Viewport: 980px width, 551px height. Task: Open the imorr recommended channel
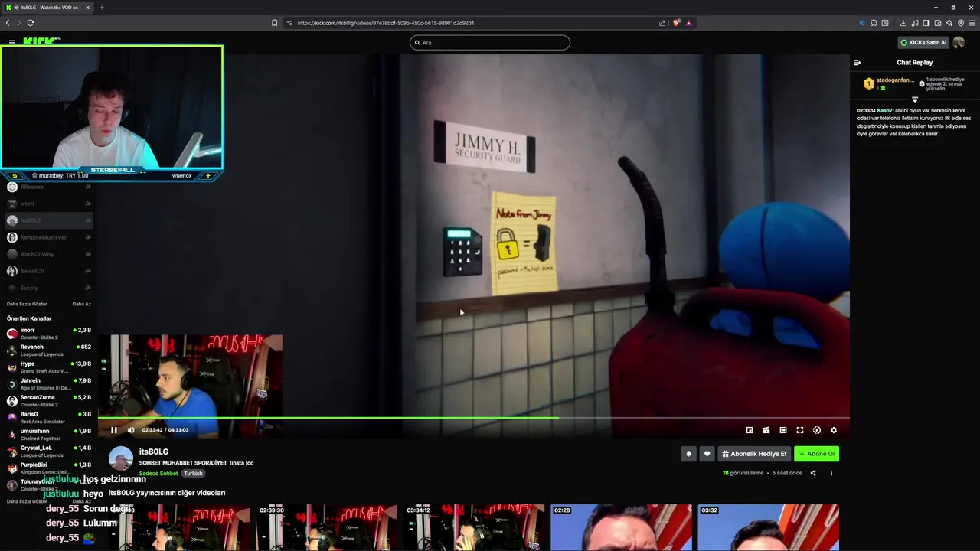coord(49,334)
